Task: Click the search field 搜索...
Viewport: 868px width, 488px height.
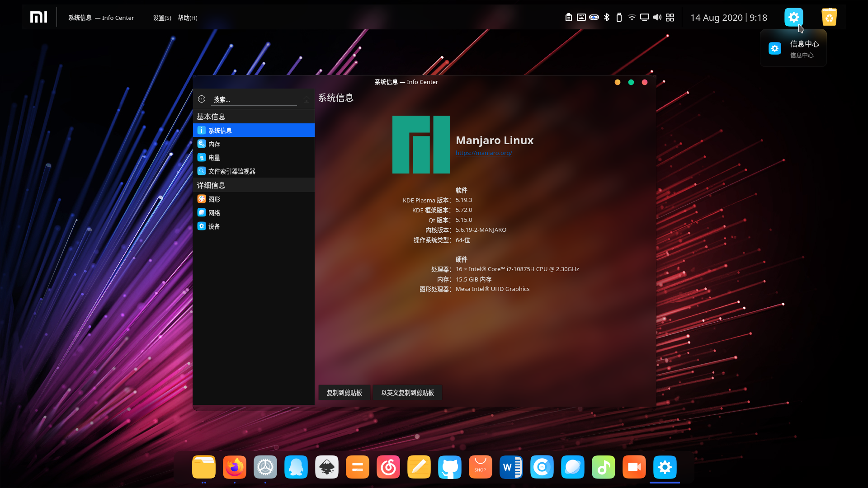Action: pyautogui.click(x=255, y=99)
